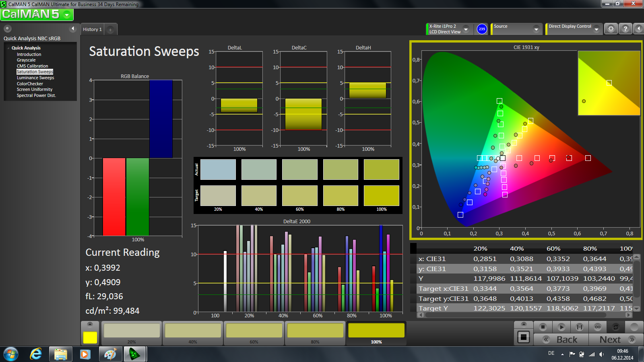The image size is (644, 362).
Task: Select the History 1 tab
Action: tap(92, 29)
